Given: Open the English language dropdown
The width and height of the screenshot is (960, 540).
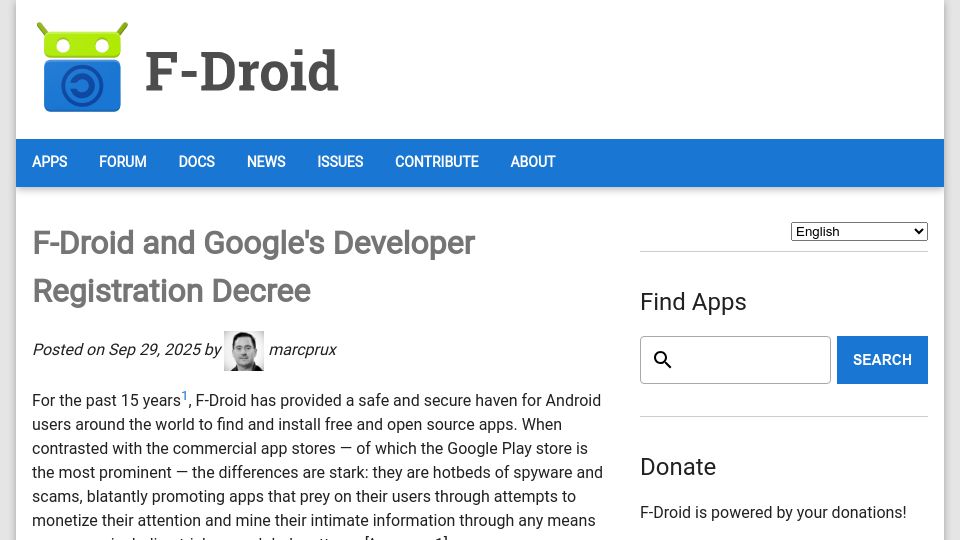Looking at the screenshot, I should pos(859,231).
